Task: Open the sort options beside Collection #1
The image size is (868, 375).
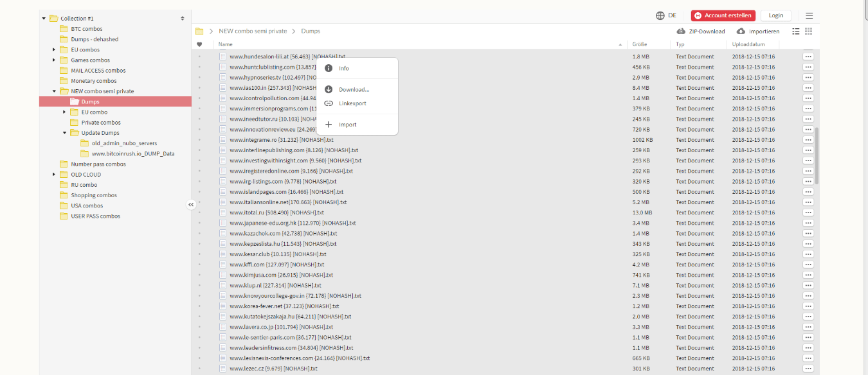Action: tap(183, 19)
